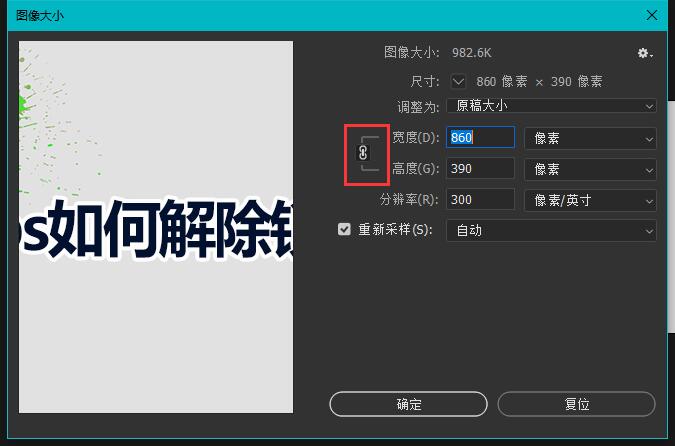Click the 确定 button
Screen dimensions: 675x446
[409, 404]
